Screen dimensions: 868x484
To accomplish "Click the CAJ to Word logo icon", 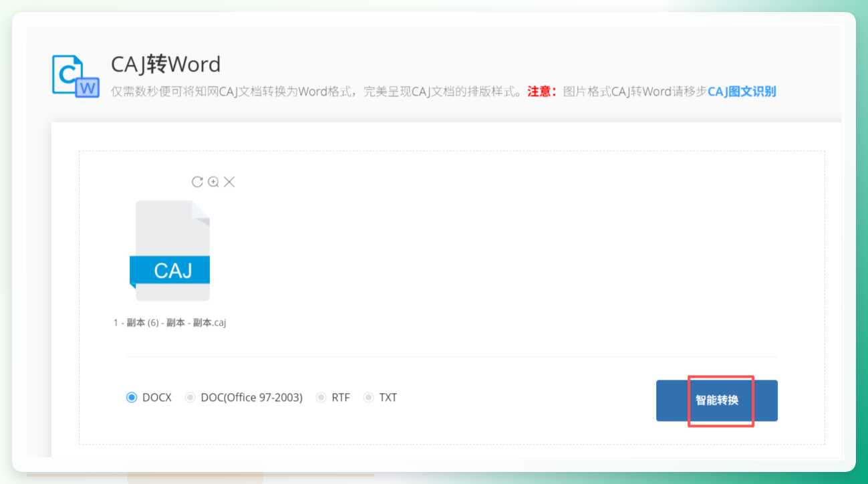I will [x=76, y=76].
